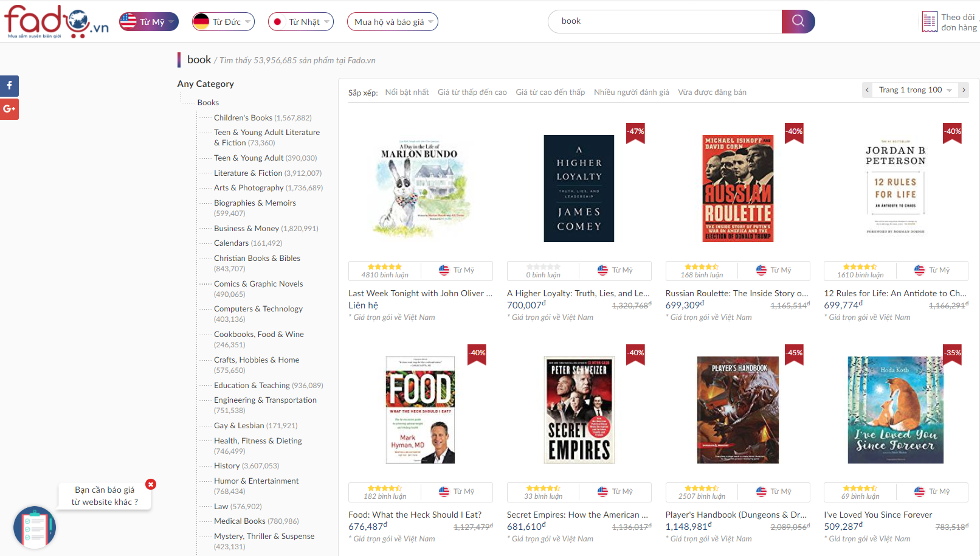Share on Google Plus sidebar icon

[x=9, y=109]
